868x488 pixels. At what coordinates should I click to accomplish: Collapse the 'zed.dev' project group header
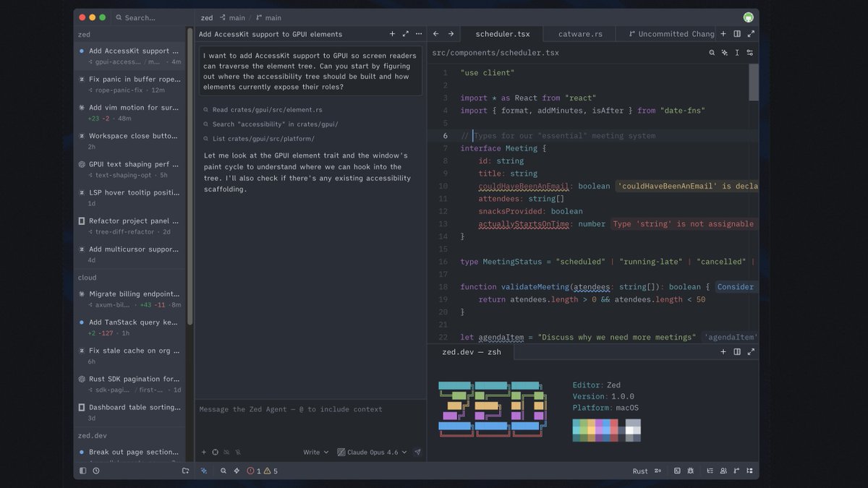pyautogui.click(x=129, y=436)
